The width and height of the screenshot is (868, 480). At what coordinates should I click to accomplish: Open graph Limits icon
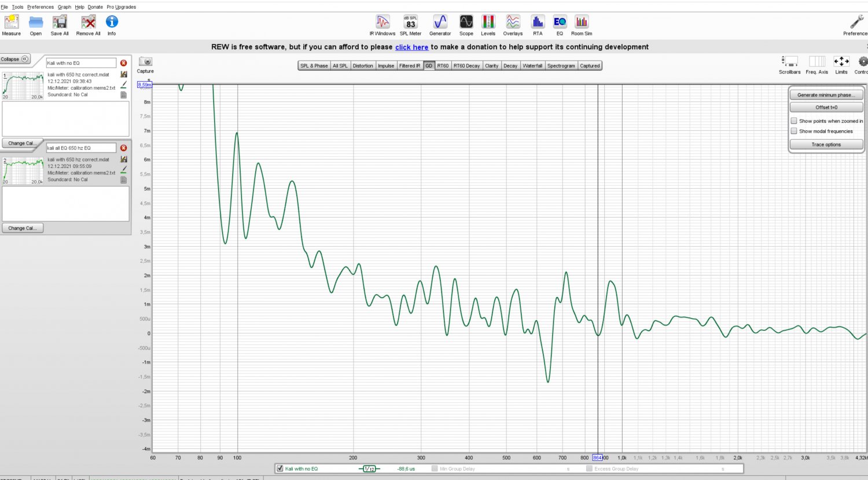[x=841, y=61]
